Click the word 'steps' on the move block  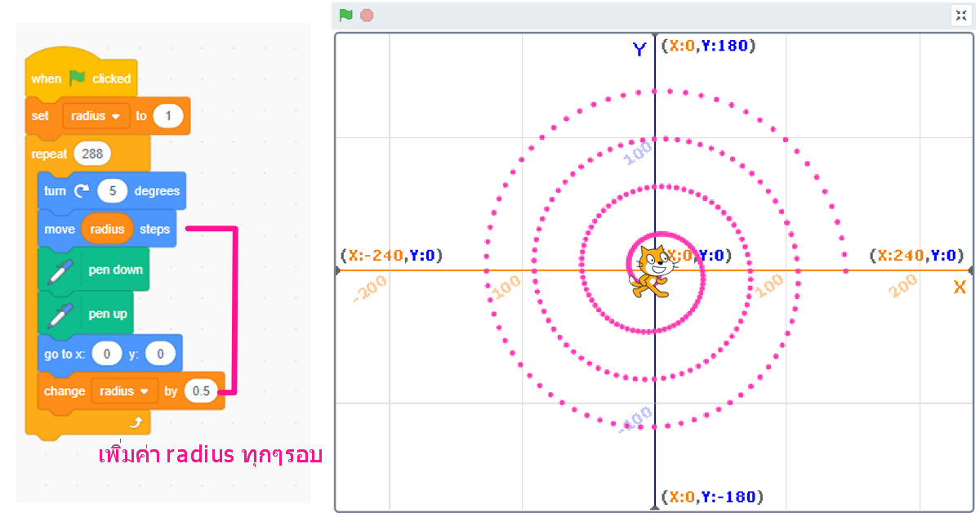point(155,229)
